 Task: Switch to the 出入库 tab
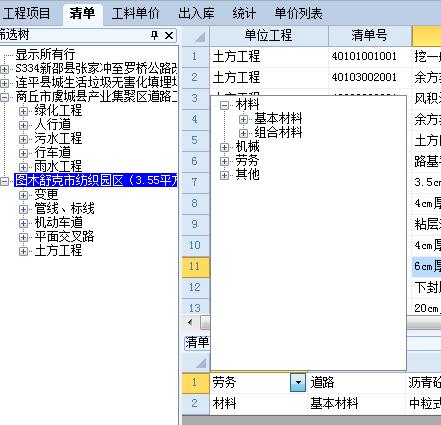[x=196, y=13]
